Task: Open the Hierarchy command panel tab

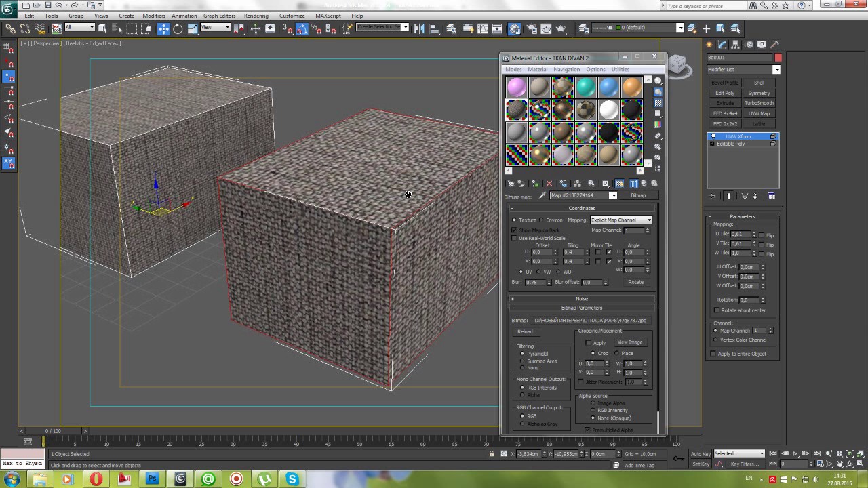Action: point(736,45)
